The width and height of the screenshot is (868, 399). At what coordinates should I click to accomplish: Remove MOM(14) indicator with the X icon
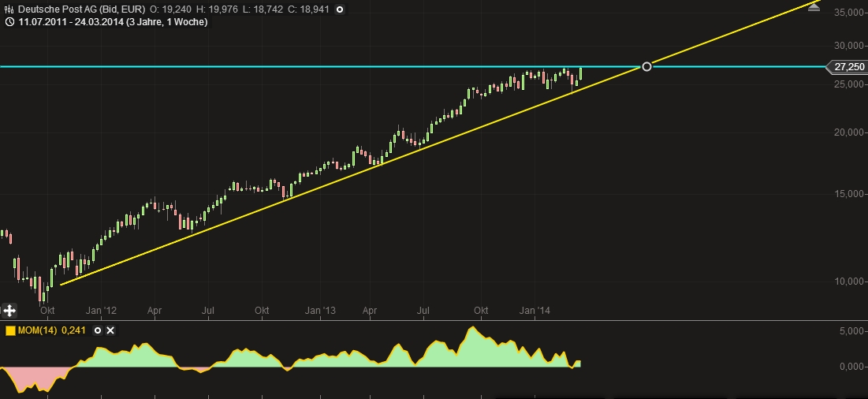click(110, 330)
